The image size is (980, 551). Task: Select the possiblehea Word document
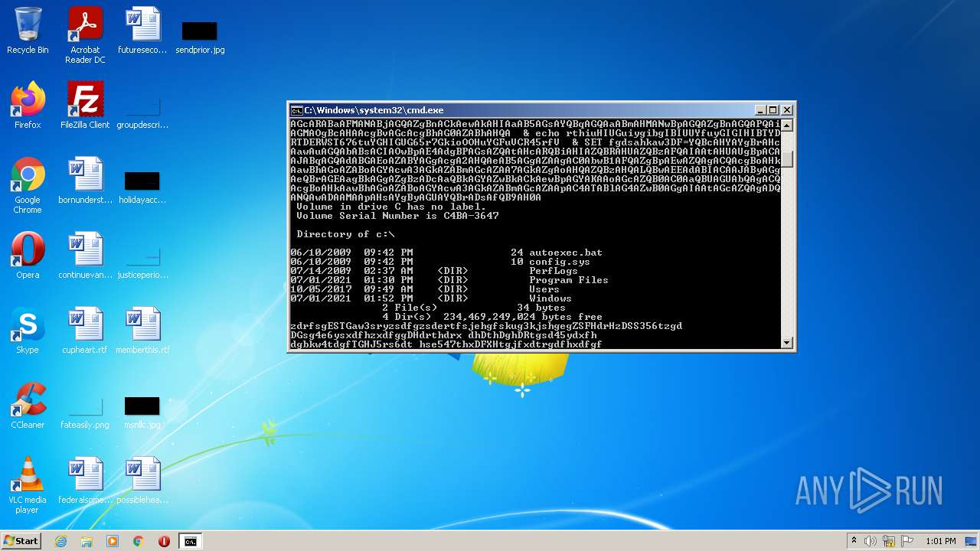click(x=142, y=481)
